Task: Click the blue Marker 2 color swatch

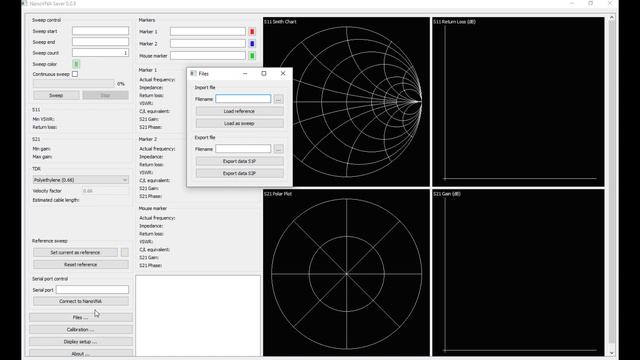Action: 252,43
